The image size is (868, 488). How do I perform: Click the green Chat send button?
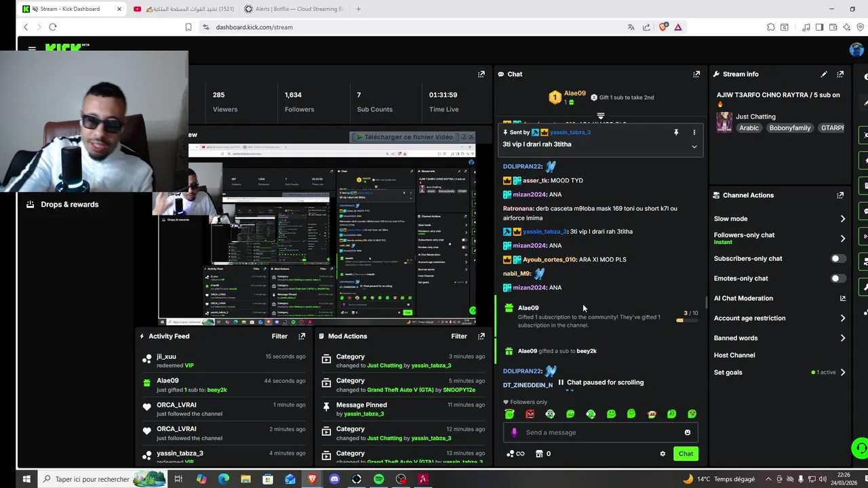(x=686, y=453)
